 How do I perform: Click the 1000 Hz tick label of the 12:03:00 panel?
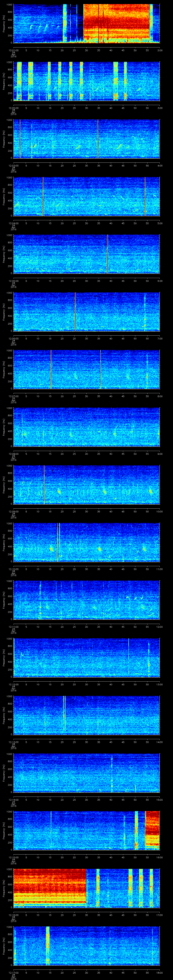coord(9,120)
